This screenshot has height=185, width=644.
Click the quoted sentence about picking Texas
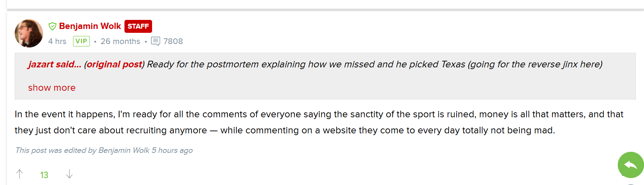(x=374, y=64)
